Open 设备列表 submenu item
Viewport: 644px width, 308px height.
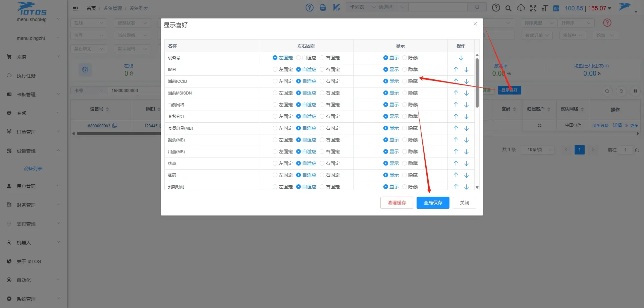click(33, 169)
